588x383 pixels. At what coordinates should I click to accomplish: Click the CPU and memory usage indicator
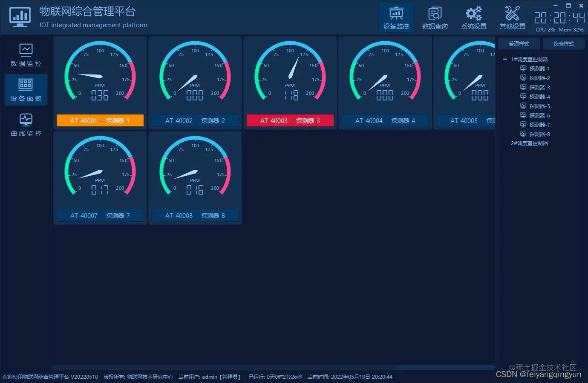[x=560, y=30]
